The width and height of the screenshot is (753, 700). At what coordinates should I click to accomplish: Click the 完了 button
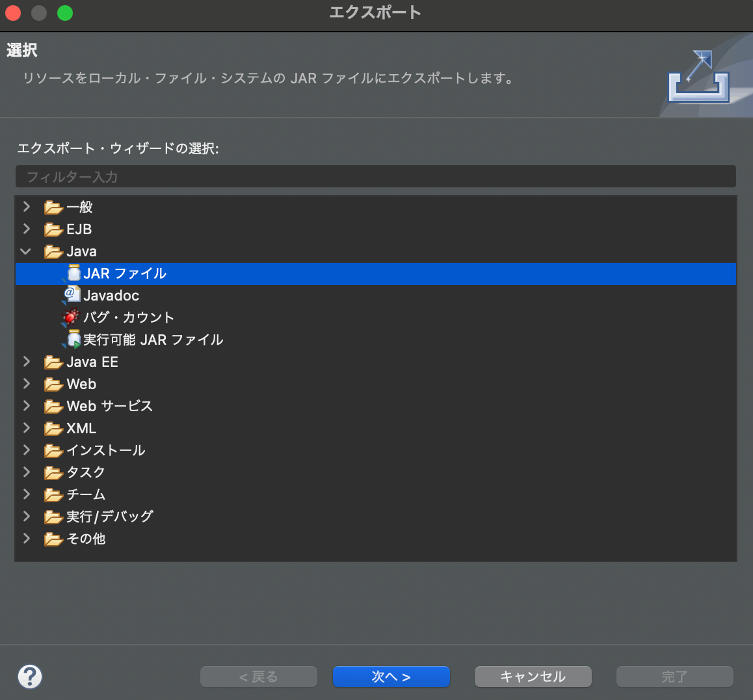675,677
